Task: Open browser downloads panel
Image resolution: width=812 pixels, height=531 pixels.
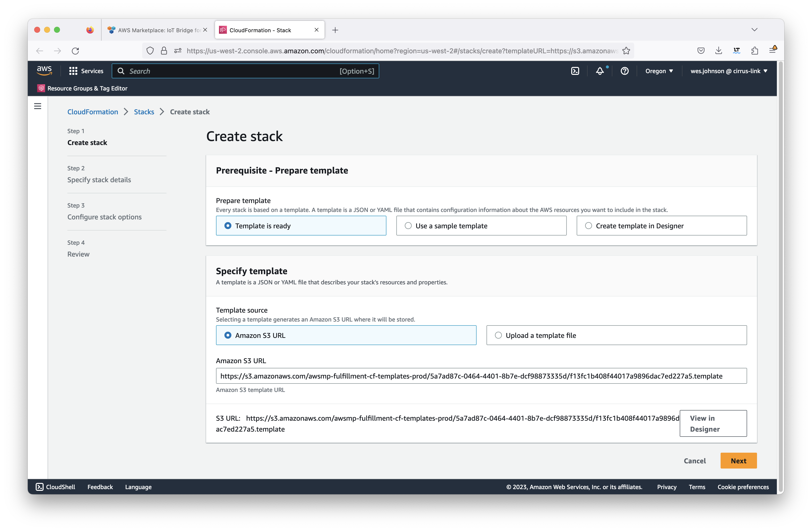Action: [719, 51]
